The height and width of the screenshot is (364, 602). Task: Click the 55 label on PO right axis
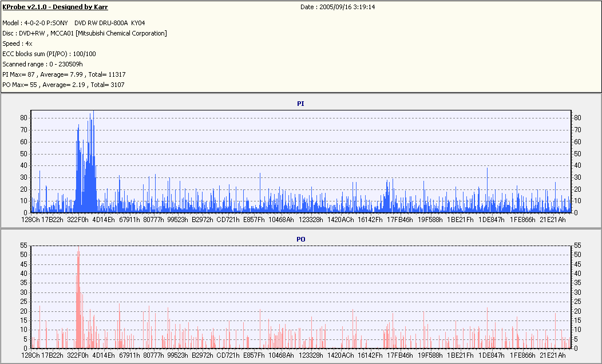577,246
